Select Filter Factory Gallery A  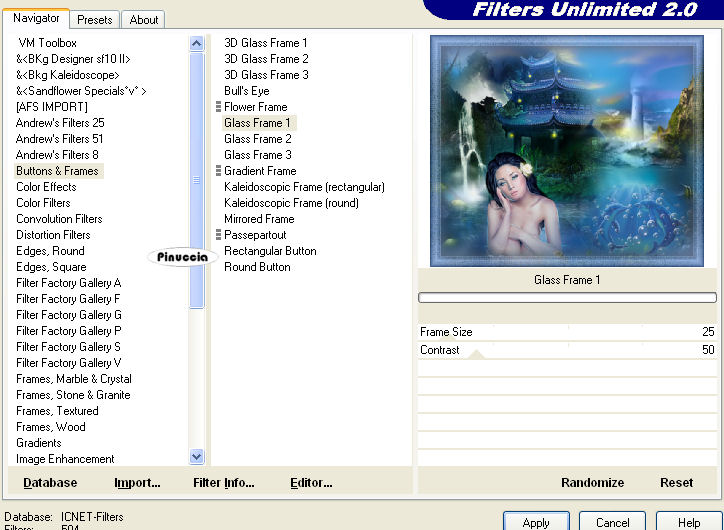[x=68, y=283]
